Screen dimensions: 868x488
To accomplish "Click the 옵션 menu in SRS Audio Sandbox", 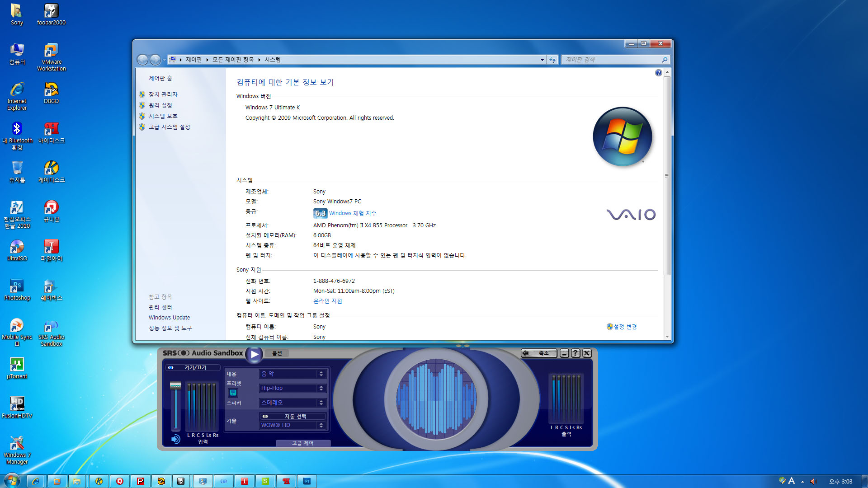I will [277, 353].
